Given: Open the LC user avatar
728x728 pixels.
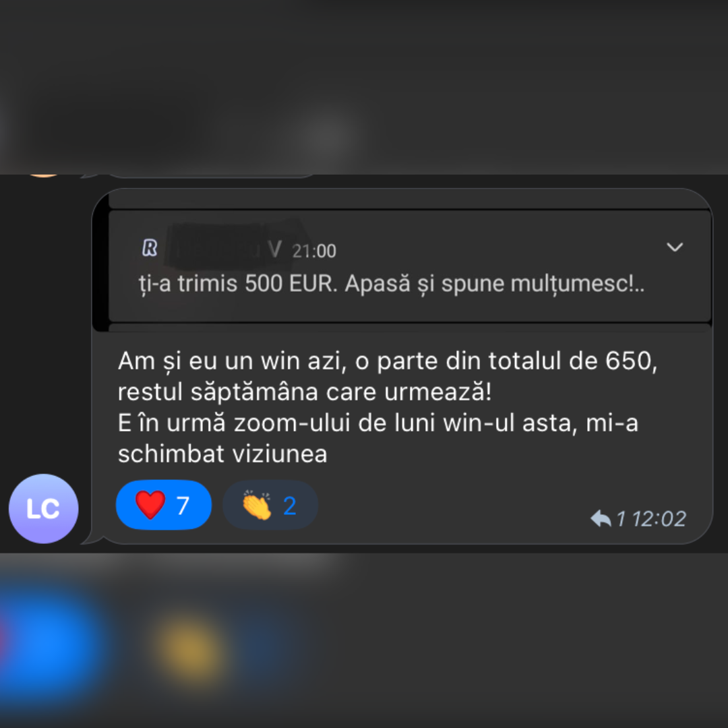Looking at the screenshot, I should pyautogui.click(x=44, y=508).
